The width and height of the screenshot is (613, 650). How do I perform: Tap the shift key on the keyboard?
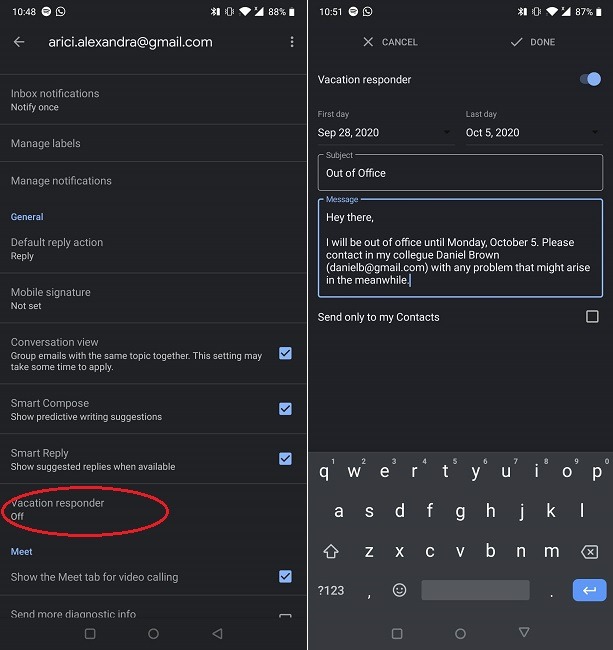pos(331,551)
